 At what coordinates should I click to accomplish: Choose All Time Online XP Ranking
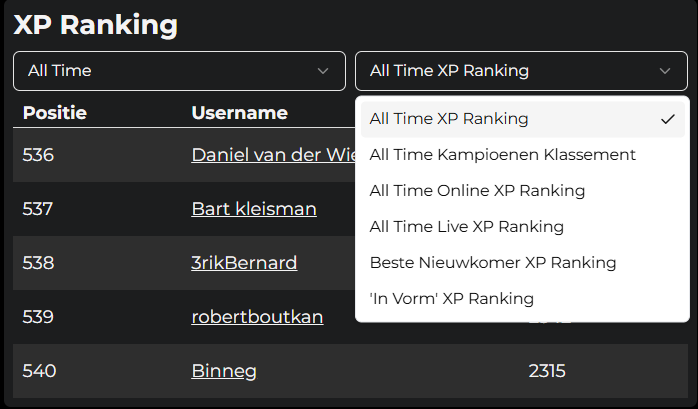point(477,191)
